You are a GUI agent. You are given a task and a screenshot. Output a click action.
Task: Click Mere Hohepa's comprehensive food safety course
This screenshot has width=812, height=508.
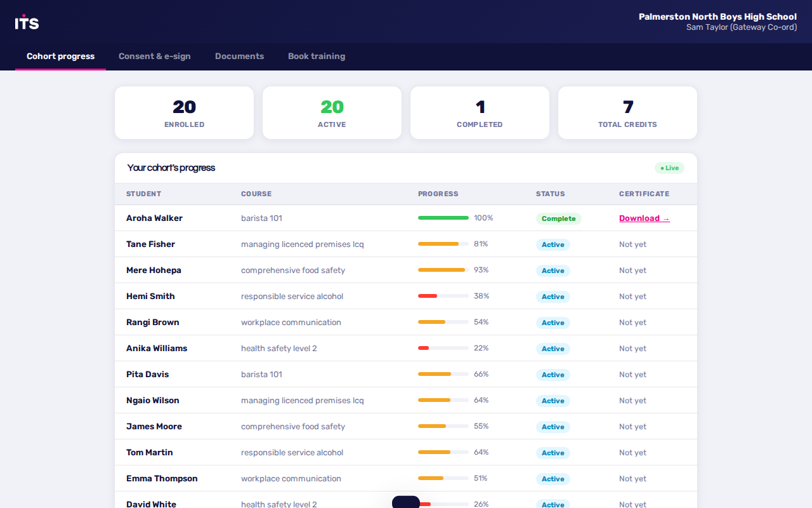coord(293,271)
